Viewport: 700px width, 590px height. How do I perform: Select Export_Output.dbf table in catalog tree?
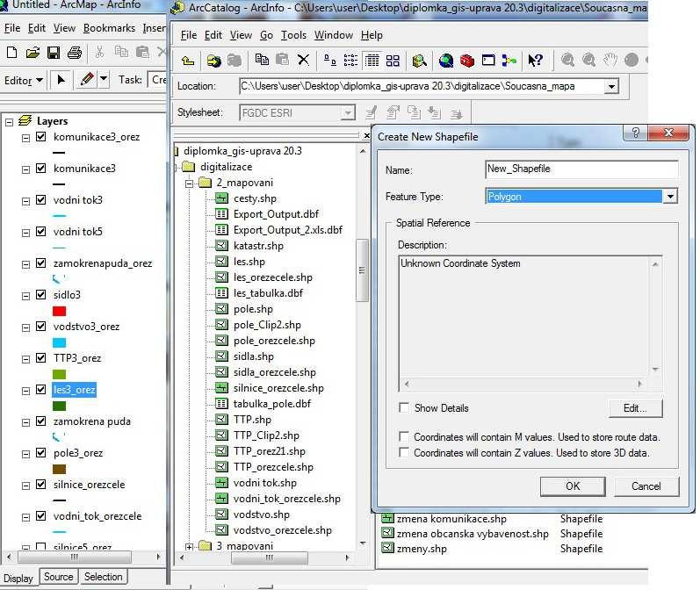click(276, 213)
